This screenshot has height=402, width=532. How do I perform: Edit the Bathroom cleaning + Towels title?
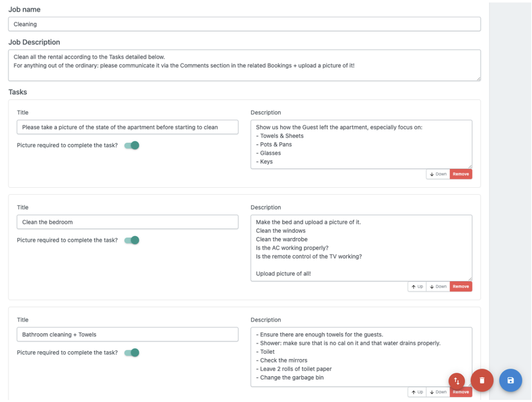(127, 334)
